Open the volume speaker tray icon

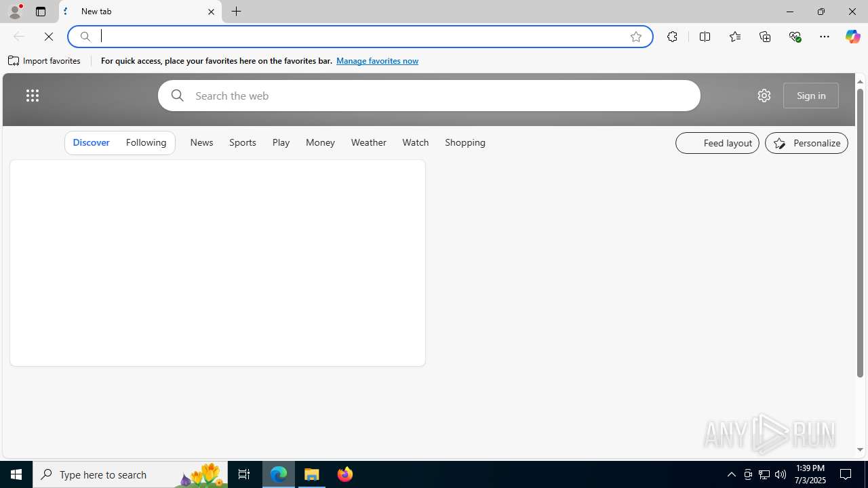coord(781,474)
